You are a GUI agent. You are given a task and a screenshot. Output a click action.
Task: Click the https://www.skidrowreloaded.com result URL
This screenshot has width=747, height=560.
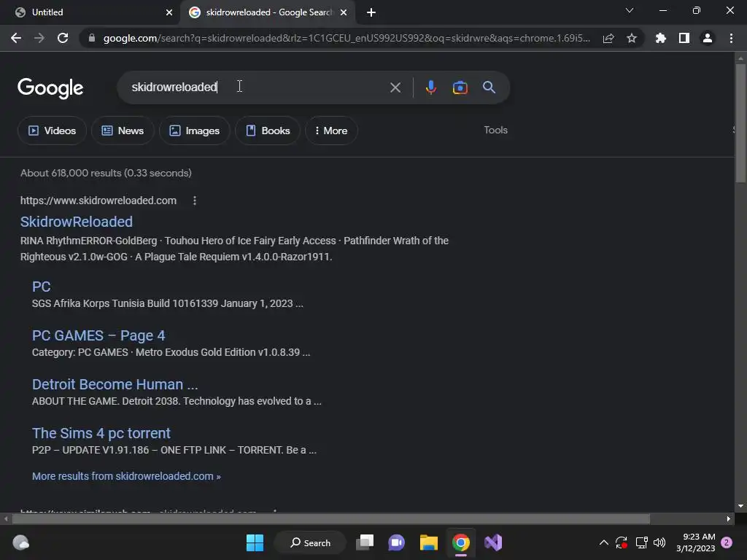tap(98, 201)
